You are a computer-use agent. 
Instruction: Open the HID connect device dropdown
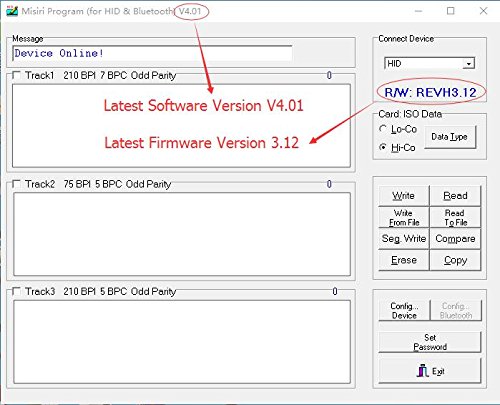tap(430, 63)
